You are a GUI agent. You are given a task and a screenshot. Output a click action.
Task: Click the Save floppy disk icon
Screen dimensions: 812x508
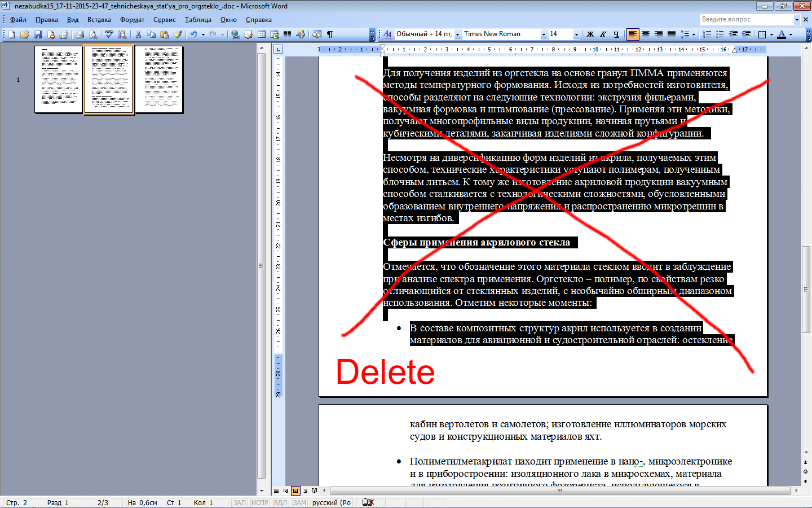(x=38, y=34)
